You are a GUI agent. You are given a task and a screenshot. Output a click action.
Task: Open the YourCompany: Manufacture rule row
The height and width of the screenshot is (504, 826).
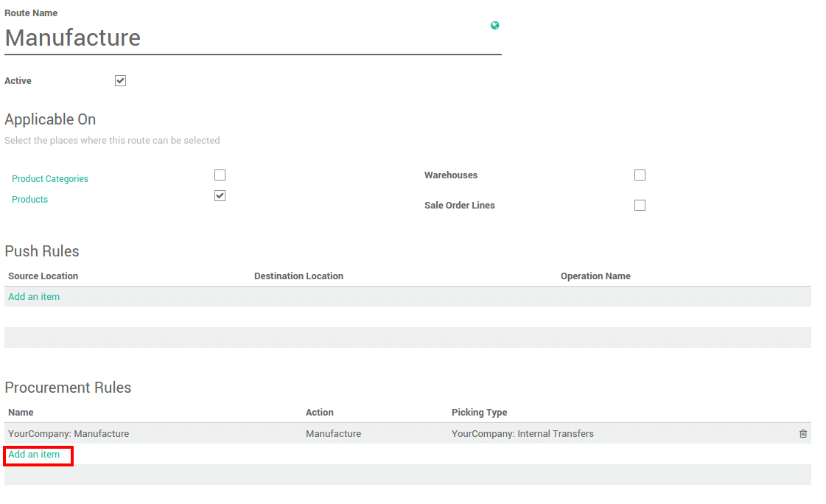click(69, 434)
